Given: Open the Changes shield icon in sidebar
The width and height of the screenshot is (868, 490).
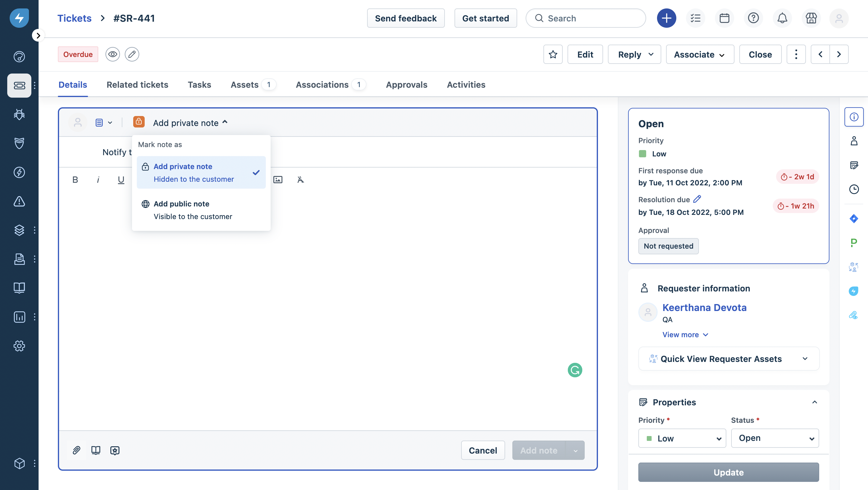Looking at the screenshot, I should point(19,143).
